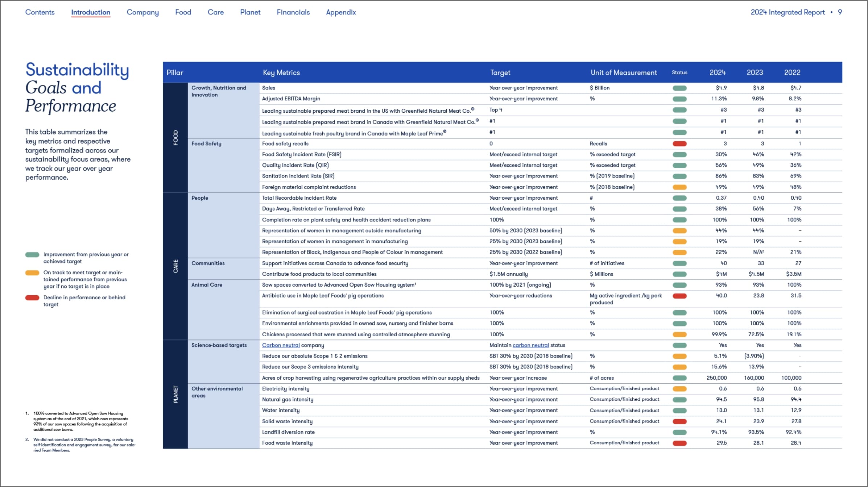Open the Financials tab
This screenshot has width=868, height=487.
click(x=293, y=12)
